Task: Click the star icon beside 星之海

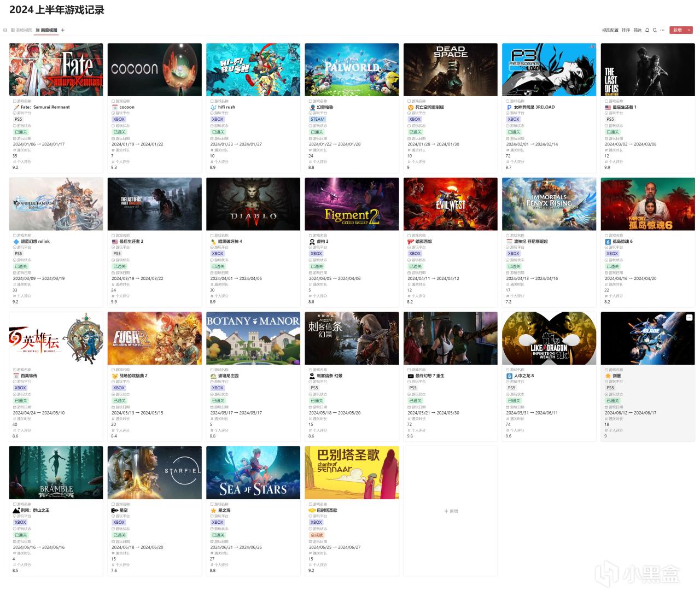Action: click(x=213, y=510)
